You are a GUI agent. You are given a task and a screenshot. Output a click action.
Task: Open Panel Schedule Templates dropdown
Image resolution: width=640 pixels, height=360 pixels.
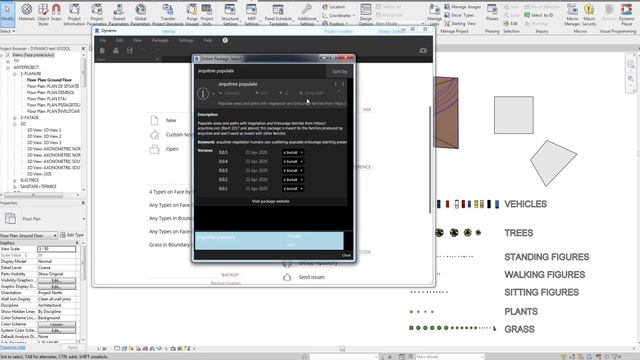[x=278, y=14]
